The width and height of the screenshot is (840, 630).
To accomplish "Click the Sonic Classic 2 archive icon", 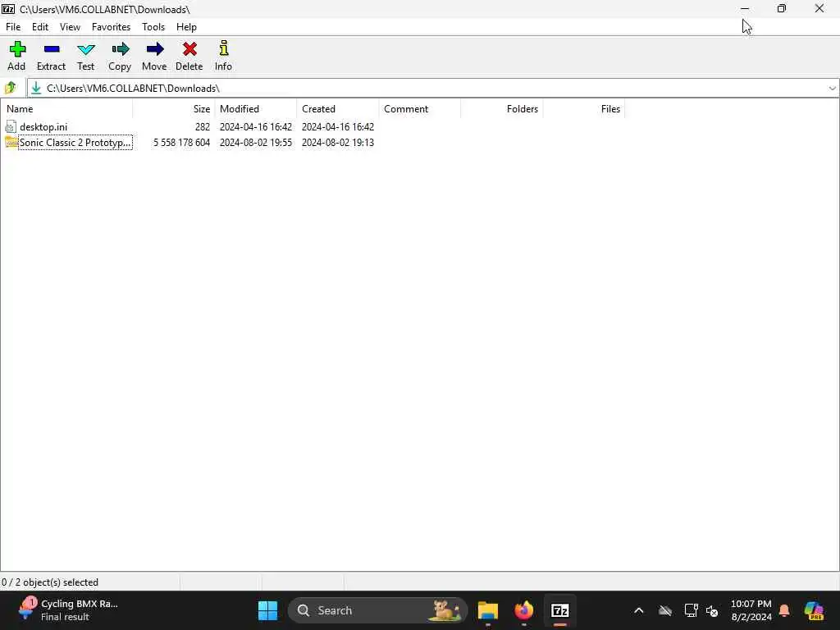I will click(11, 142).
